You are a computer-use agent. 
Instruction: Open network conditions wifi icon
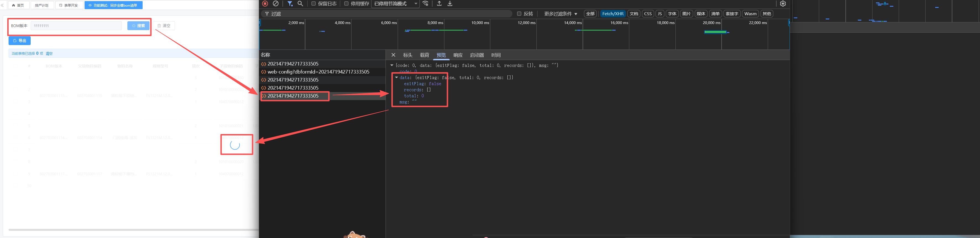point(425,3)
